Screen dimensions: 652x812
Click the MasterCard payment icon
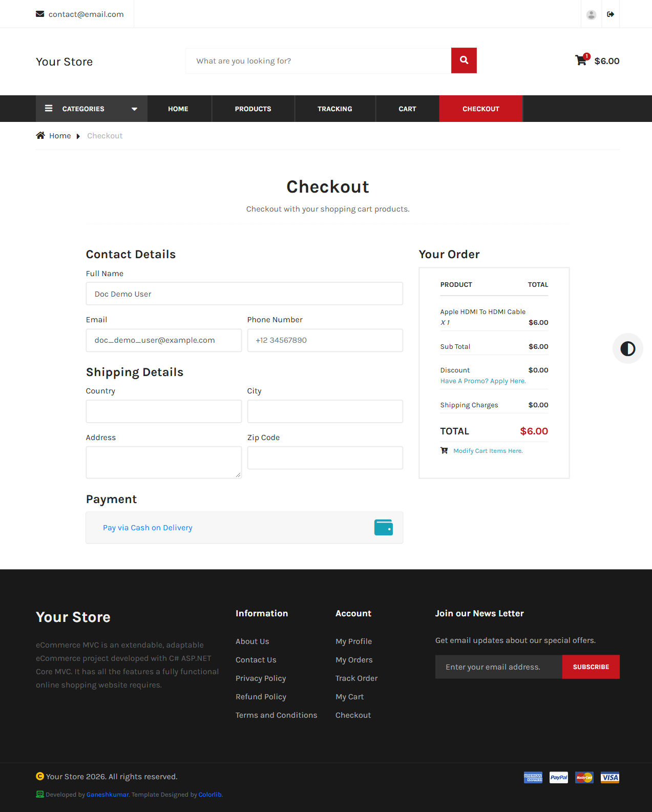[x=584, y=777]
